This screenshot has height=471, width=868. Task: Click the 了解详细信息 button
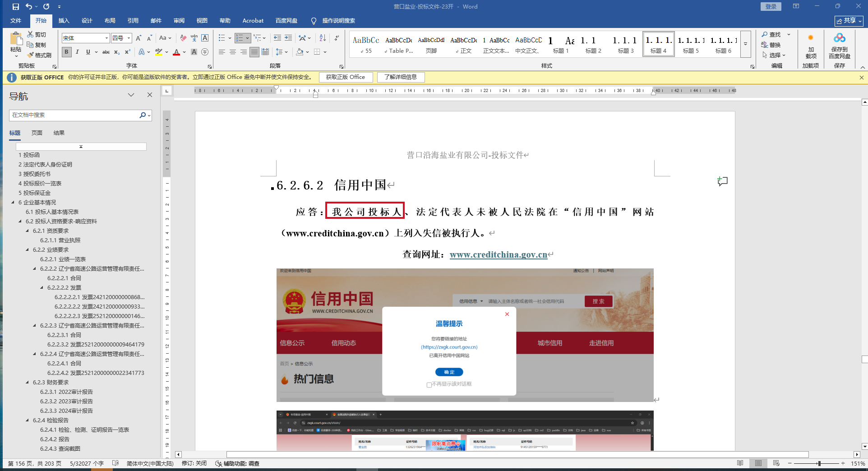coord(401,77)
